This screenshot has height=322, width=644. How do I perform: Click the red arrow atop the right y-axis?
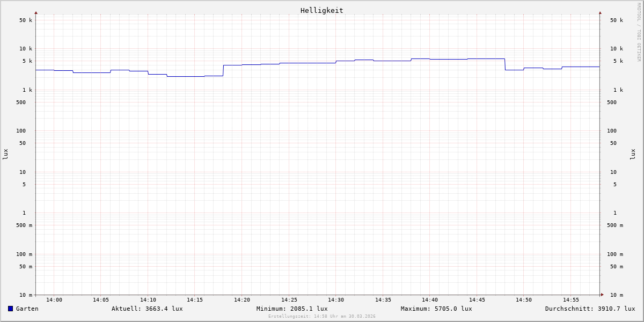pyautogui.click(x=600, y=12)
